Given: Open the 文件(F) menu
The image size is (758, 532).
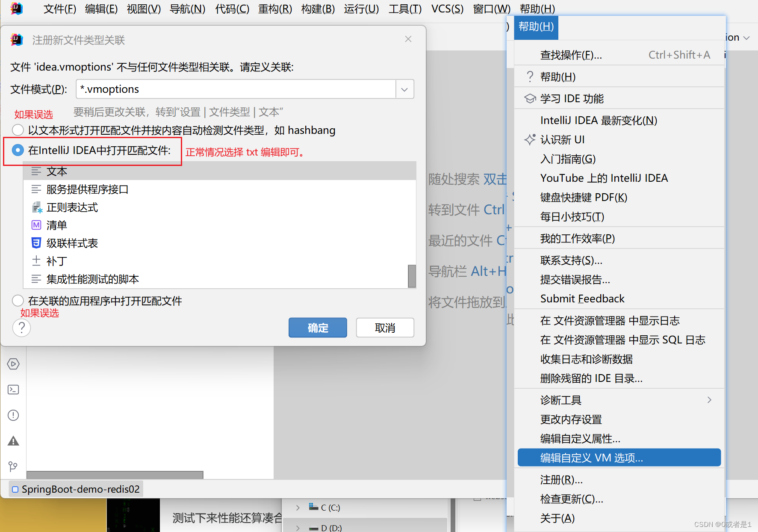Looking at the screenshot, I should 59,9.
